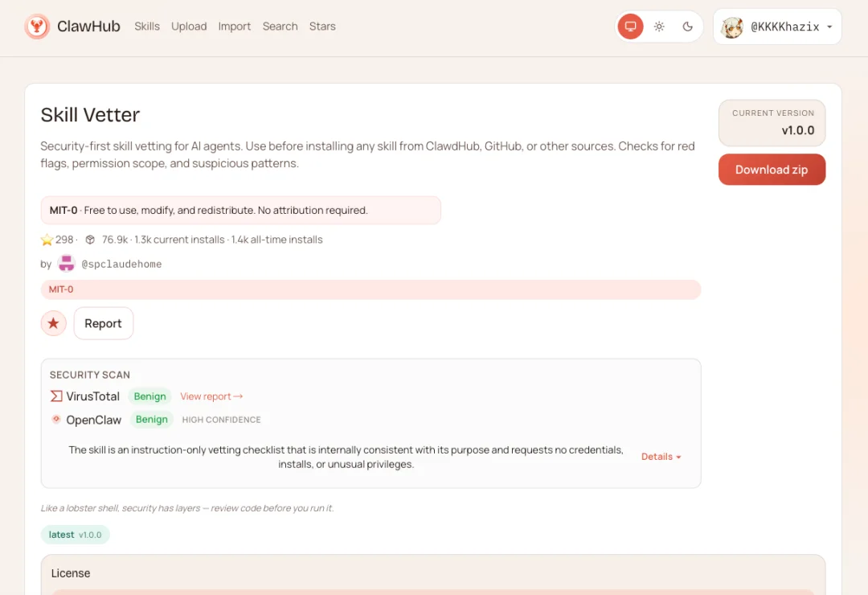Click the @spclaudehome author avatar icon
This screenshot has width=868, height=595.
66,263
